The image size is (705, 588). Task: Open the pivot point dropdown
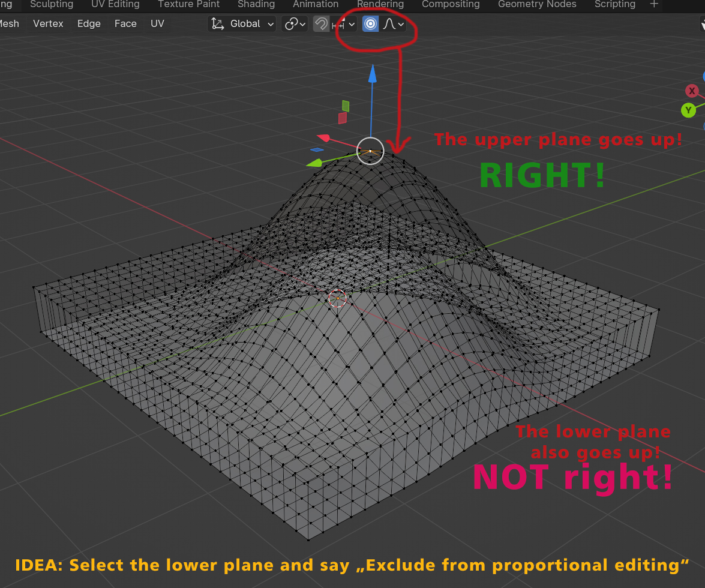(x=295, y=24)
